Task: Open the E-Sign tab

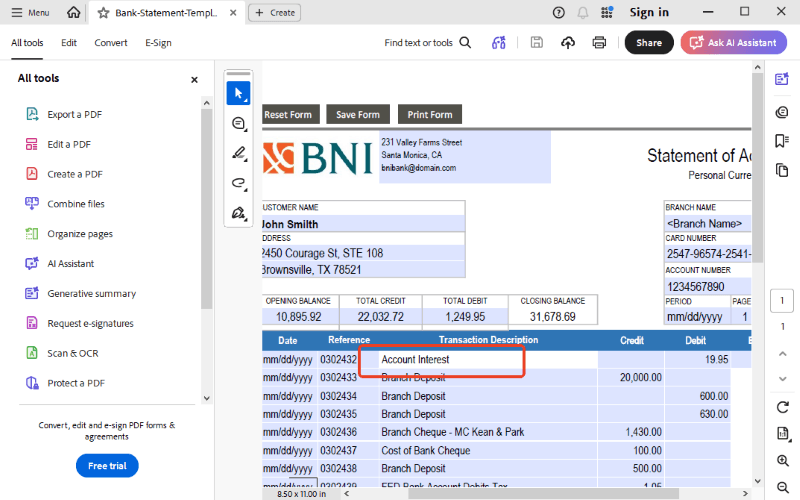Action: (158, 43)
